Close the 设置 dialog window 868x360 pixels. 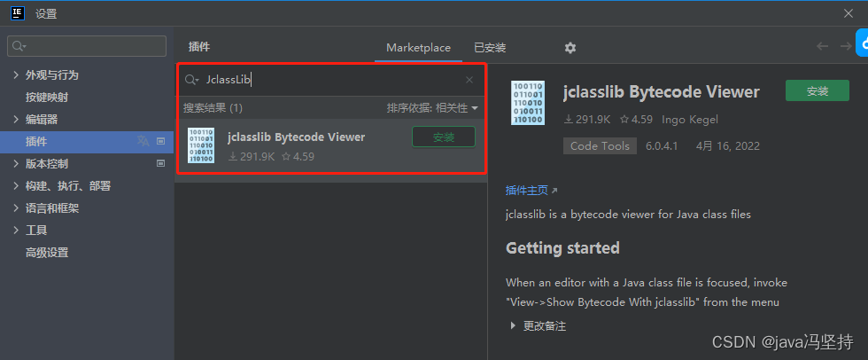coord(849,14)
